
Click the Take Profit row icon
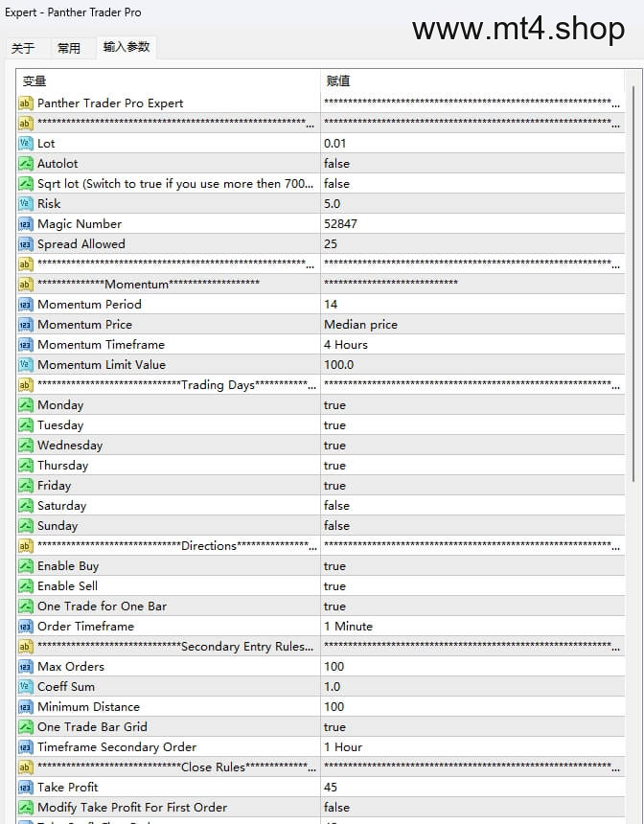25,788
